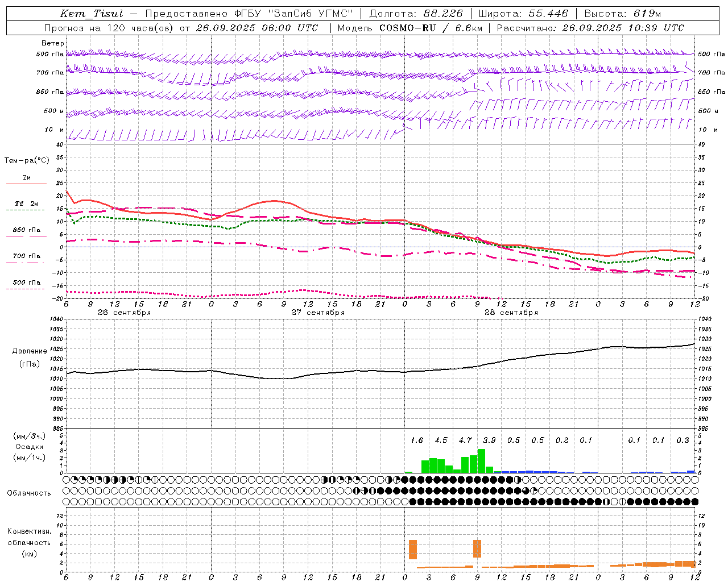The width and height of the screenshot is (728, 582).
Task: Click the latitude value 55.446
Action: click(x=548, y=14)
